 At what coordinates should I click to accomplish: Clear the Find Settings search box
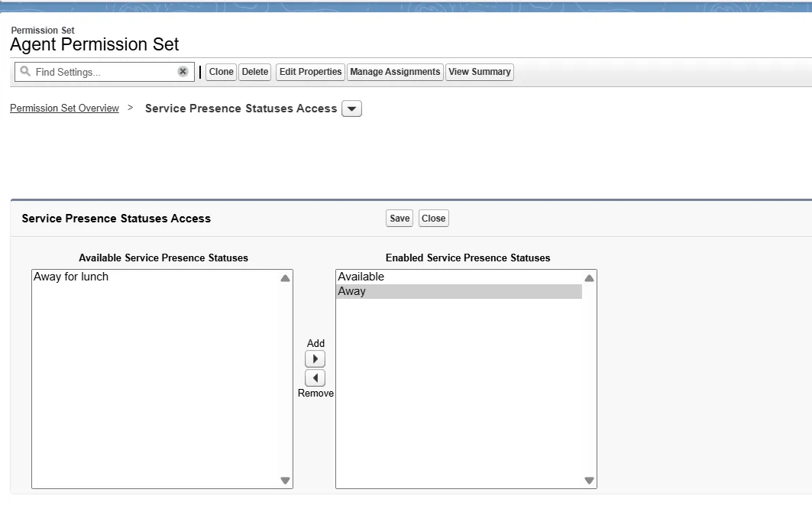(x=183, y=72)
